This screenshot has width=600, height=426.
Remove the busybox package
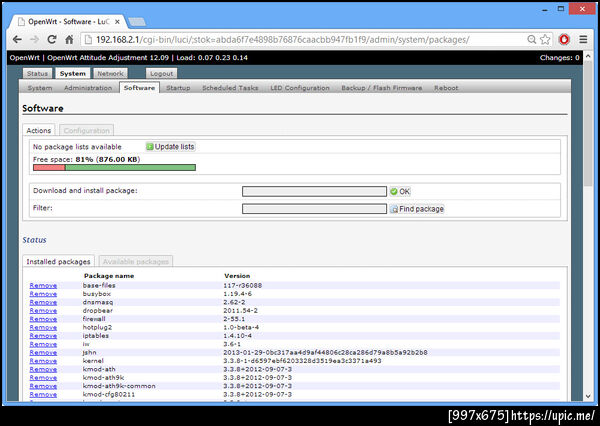coord(43,294)
